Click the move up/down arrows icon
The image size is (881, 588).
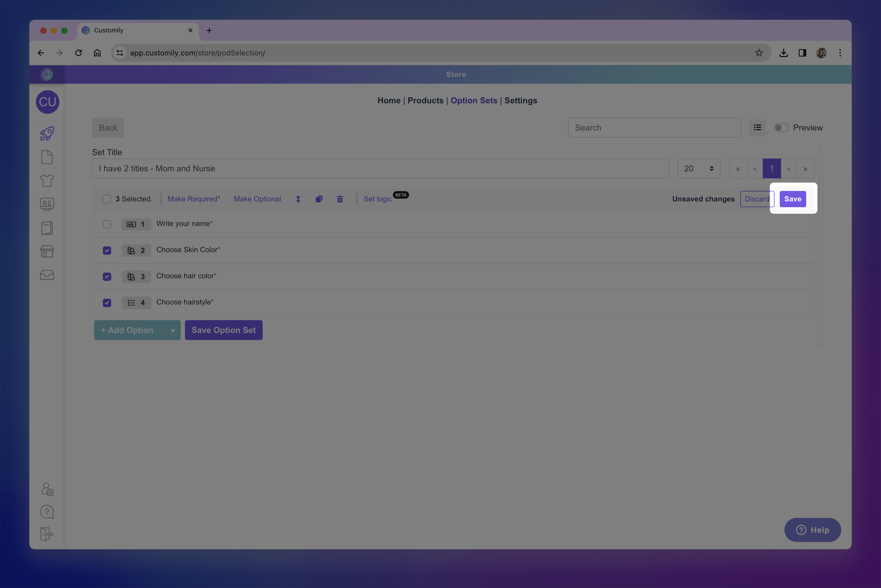pos(298,199)
